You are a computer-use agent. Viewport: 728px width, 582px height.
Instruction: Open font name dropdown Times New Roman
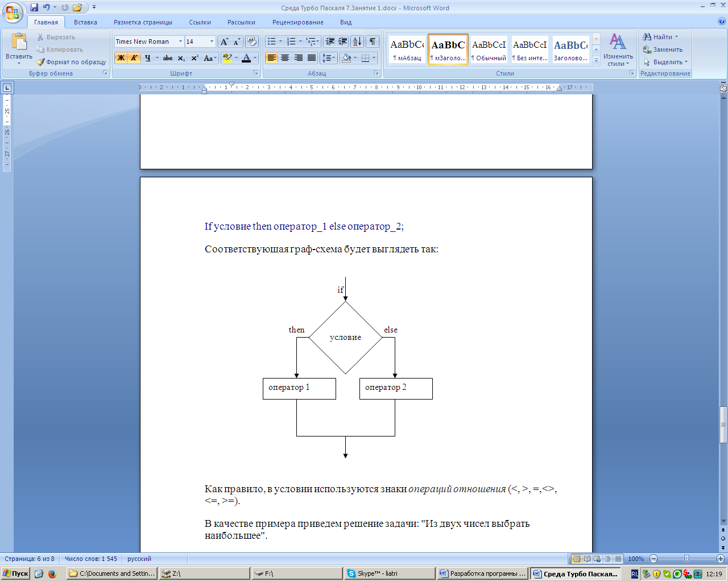pyautogui.click(x=180, y=41)
